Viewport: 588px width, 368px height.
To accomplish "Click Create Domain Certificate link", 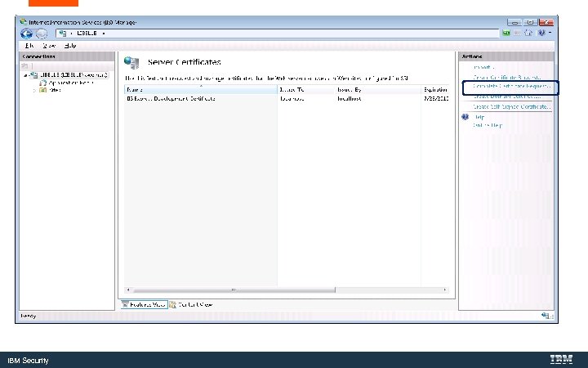I will [506, 96].
